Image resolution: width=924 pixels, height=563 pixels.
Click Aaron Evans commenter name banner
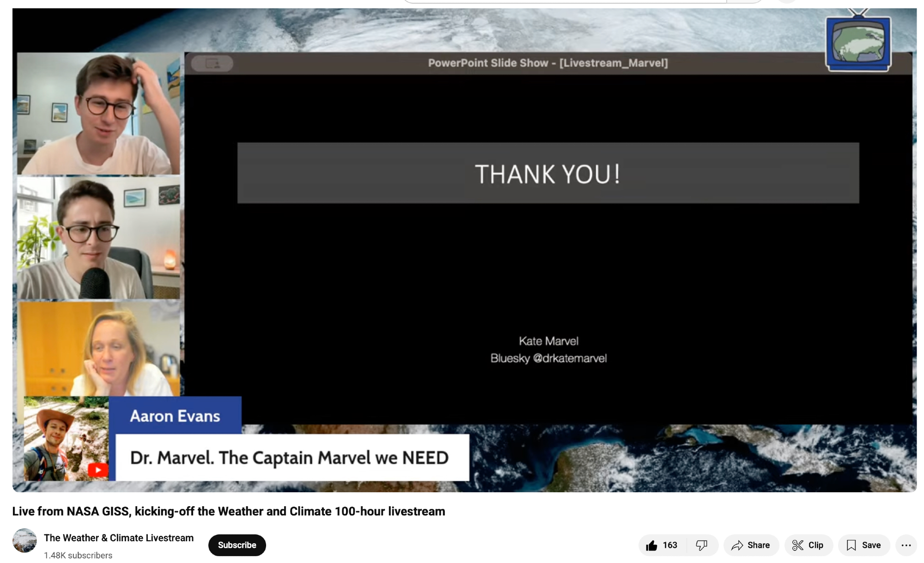coord(175,416)
